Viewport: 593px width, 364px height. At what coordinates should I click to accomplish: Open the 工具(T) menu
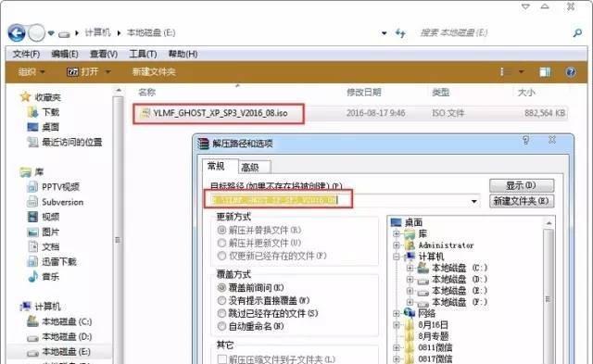pos(143,54)
